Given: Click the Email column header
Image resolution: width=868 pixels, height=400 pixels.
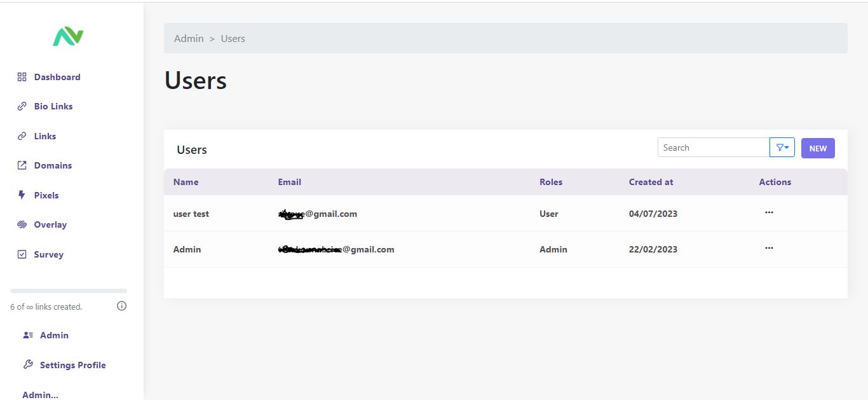Looking at the screenshot, I should pos(289,182).
